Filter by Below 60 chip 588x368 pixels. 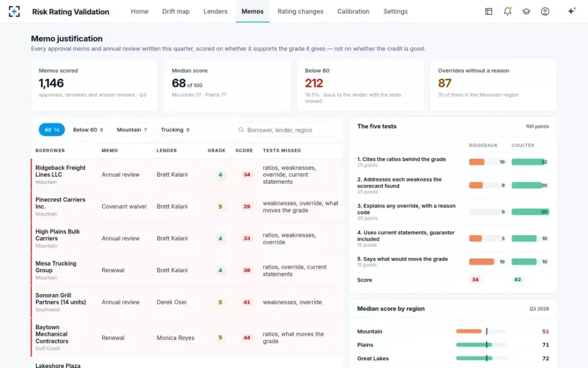pyautogui.click(x=88, y=130)
